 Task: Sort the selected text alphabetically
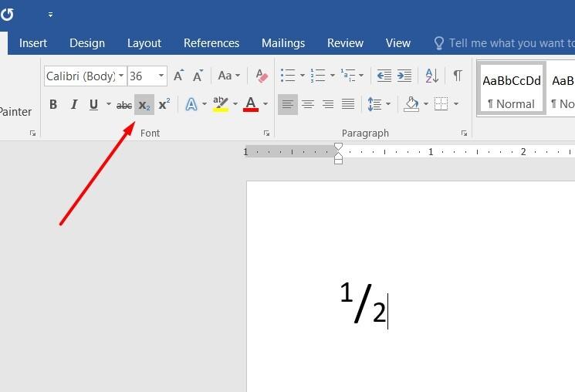click(x=432, y=76)
